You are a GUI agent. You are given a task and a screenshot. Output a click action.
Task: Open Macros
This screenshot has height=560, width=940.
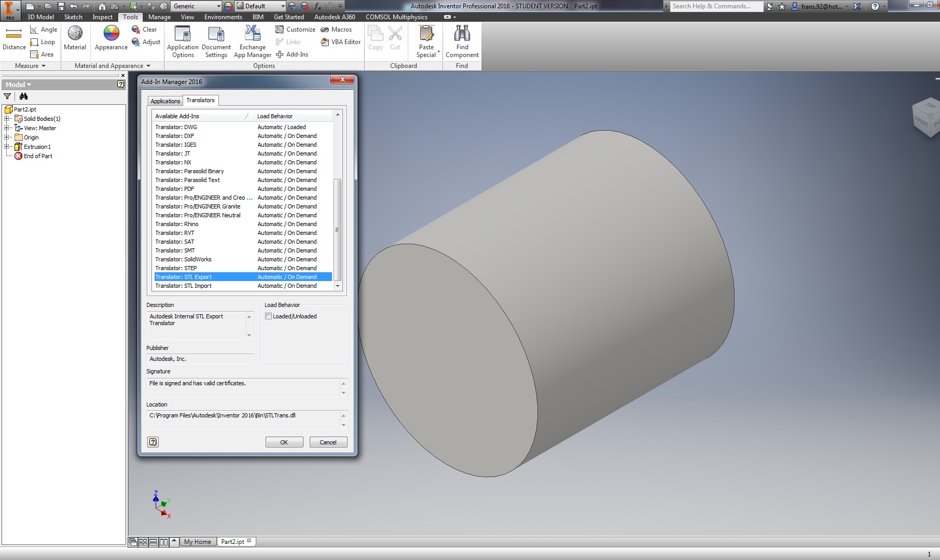(336, 30)
